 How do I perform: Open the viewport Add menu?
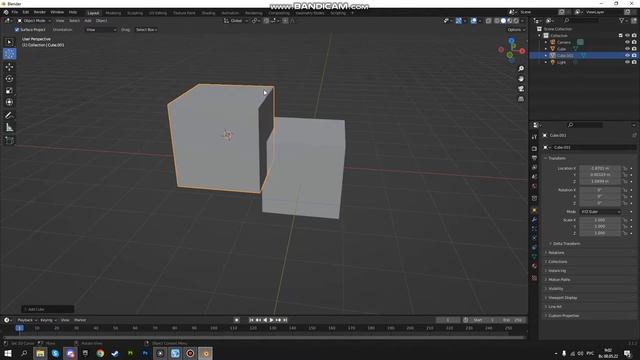click(x=88, y=20)
